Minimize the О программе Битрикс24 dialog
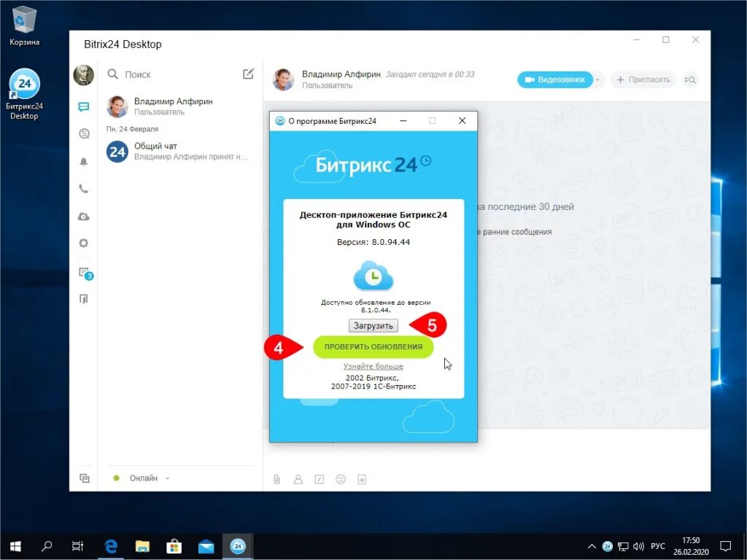747x560 pixels. (x=403, y=121)
